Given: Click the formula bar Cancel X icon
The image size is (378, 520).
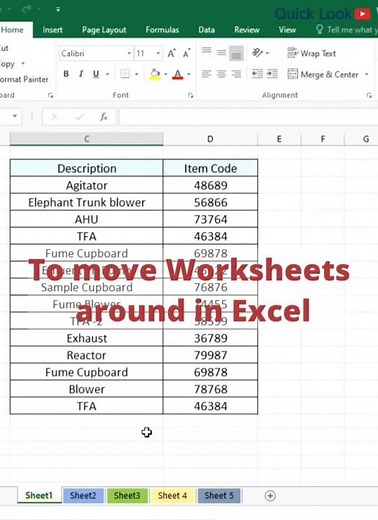Looking at the screenshot, I should 54,117.
